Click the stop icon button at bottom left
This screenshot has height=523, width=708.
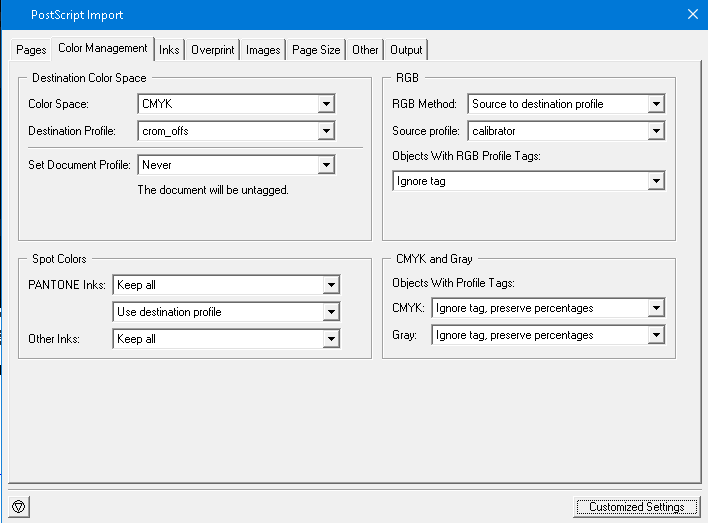(x=18, y=506)
